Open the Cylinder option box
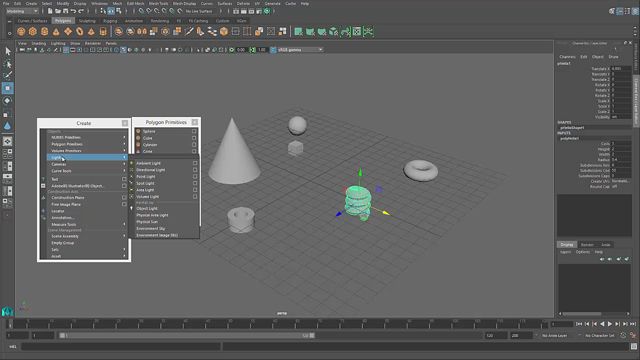 point(194,144)
